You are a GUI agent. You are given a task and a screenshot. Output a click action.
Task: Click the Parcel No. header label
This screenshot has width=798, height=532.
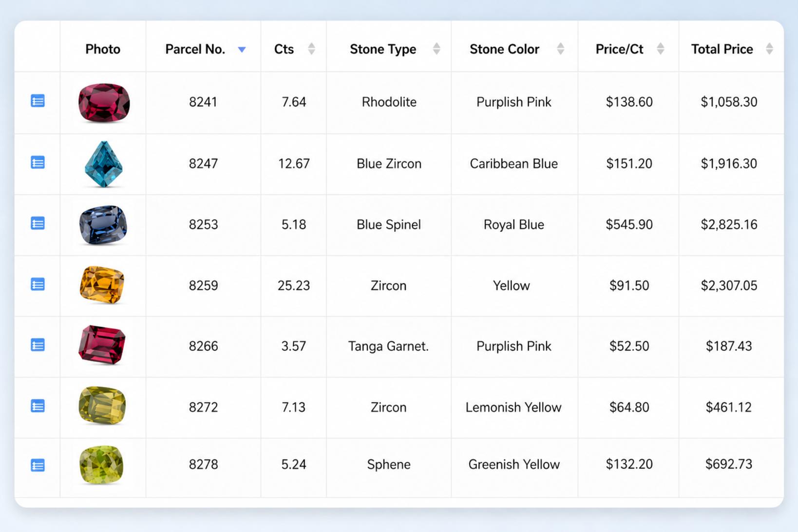194,49
